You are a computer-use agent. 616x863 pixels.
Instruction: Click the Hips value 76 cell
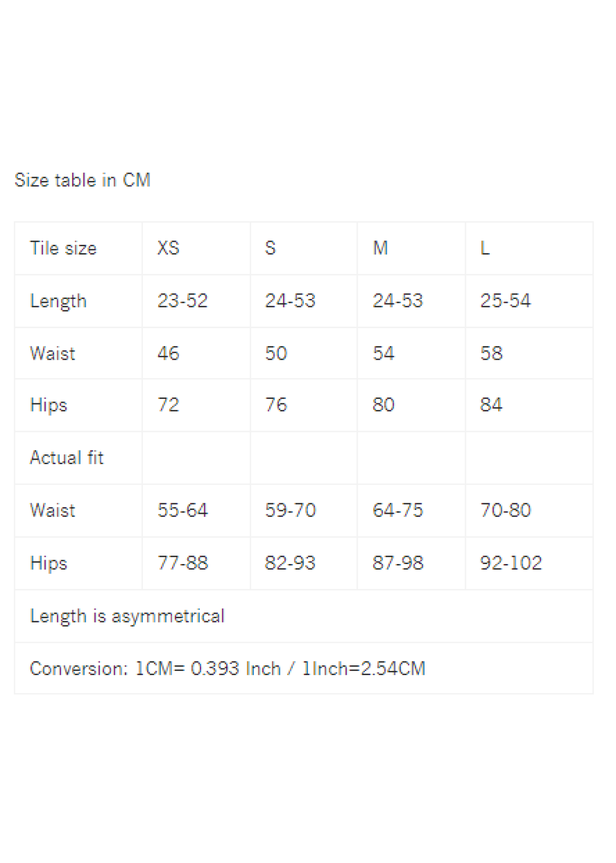point(304,405)
